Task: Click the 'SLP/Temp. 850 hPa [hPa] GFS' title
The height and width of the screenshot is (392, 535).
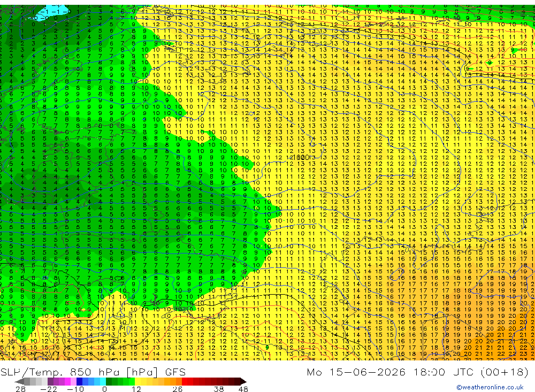Action: tap(93, 372)
